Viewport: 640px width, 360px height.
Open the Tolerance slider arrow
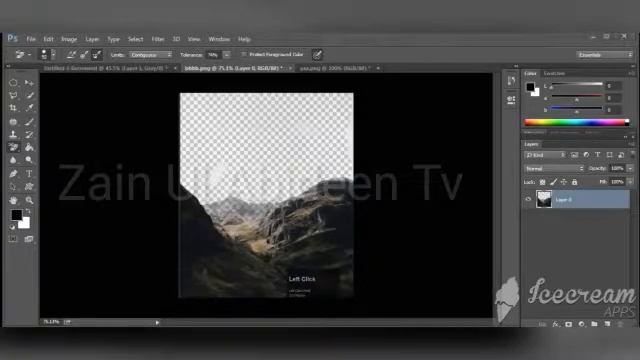click(227, 55)
